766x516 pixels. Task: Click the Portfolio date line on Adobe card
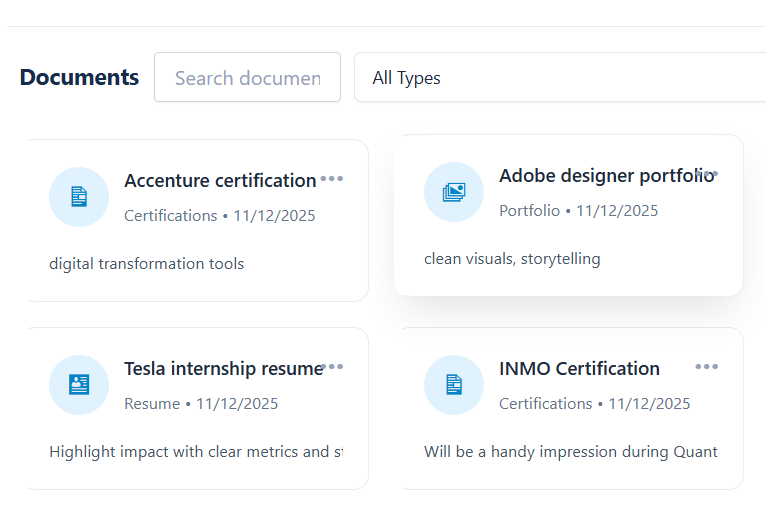[578, 211]
